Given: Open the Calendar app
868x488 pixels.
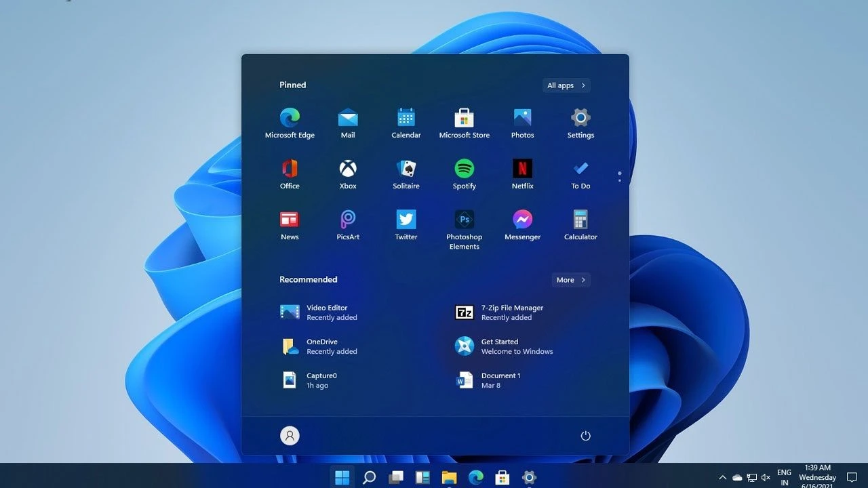Looking at the screenshot, I should pos(406,118).
